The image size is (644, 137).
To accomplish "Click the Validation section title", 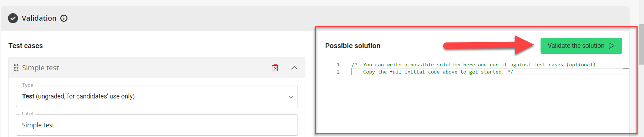I will [x=39, y=18].
